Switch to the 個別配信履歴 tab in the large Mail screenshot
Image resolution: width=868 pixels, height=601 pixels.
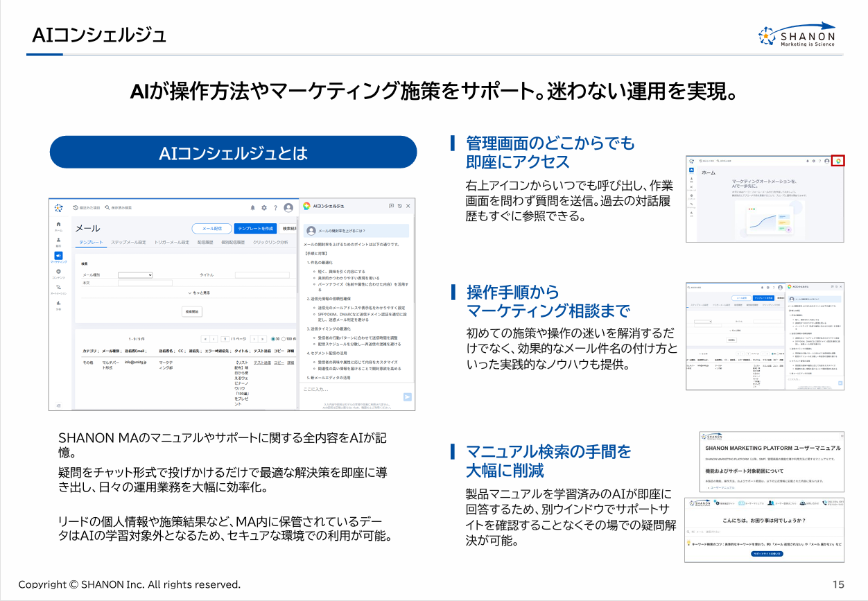pyautogui.click(x=233, y=242)
